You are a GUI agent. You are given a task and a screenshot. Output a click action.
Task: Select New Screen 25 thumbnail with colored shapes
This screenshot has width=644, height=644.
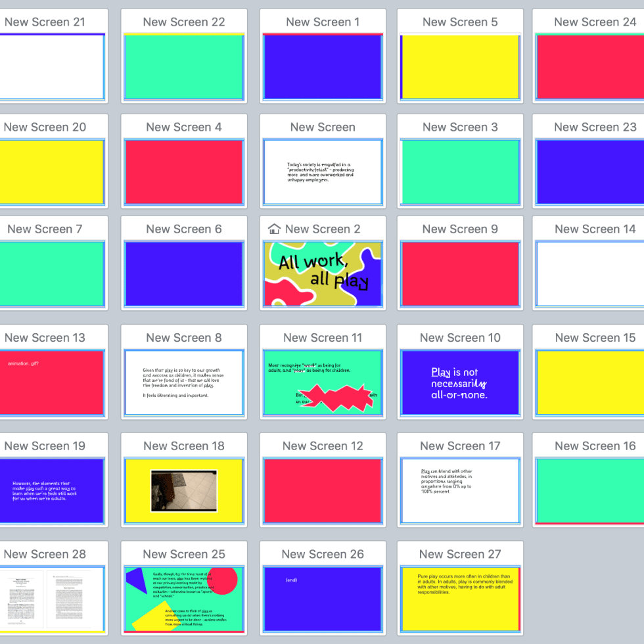pyautogui.click(x=184, y=599)
